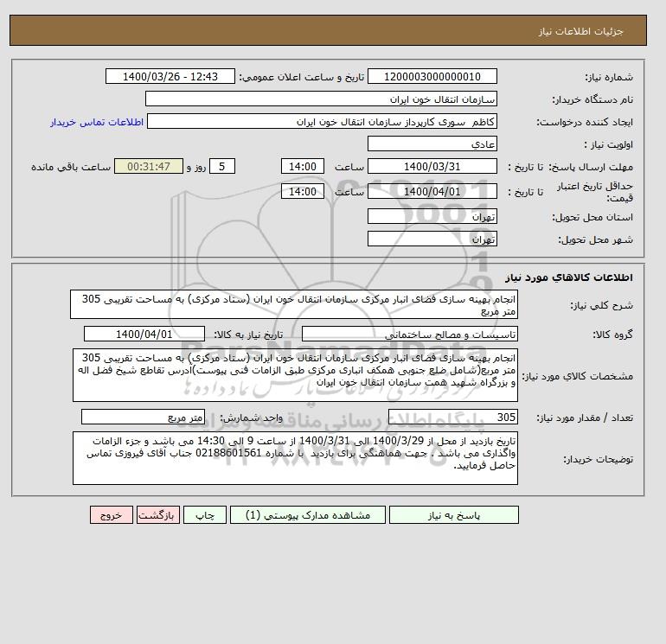Image resolution: width=666 pixels, height=644 pixels.
Task: Select the شماره نیاز field 1200003000000010
Action: point(432,76)
